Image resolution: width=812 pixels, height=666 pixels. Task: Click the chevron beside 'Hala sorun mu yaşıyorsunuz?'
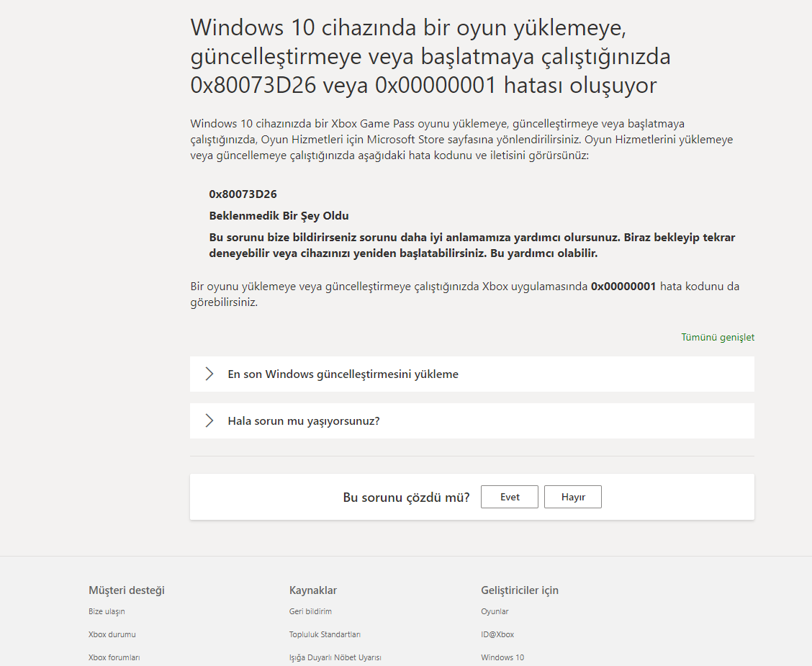pos(209,421)
